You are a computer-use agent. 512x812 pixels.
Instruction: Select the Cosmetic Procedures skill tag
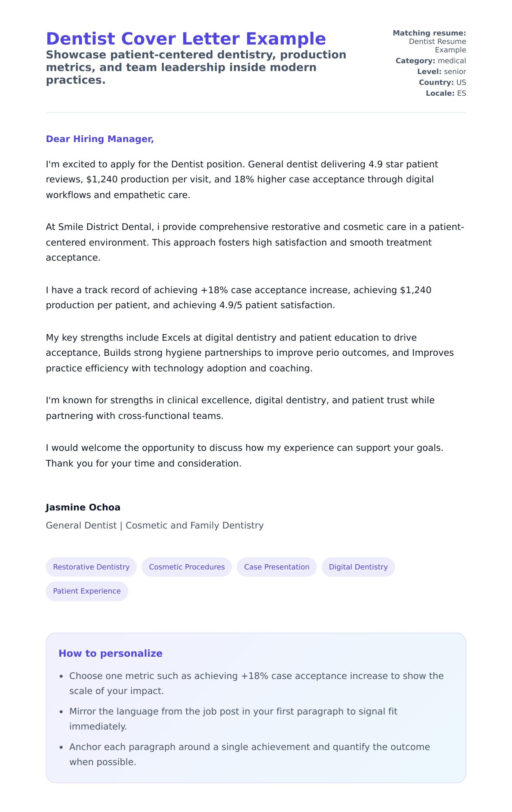[x=187, y=567]
